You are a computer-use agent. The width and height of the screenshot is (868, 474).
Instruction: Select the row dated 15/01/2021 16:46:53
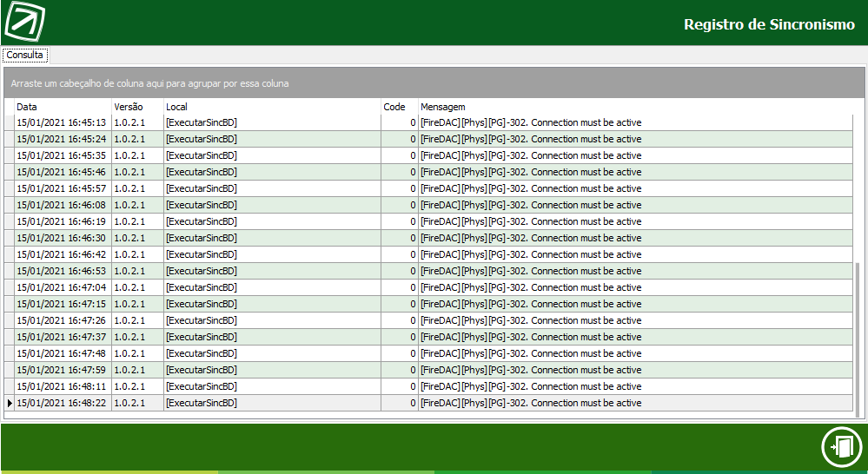coord(428,271)
